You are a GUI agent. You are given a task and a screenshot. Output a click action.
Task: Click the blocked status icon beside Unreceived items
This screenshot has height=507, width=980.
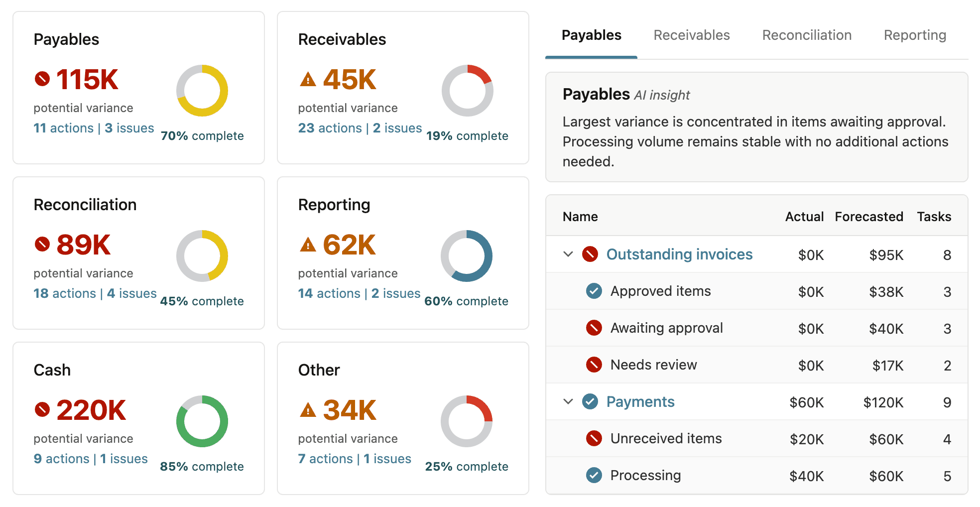(x=594, y=438)
